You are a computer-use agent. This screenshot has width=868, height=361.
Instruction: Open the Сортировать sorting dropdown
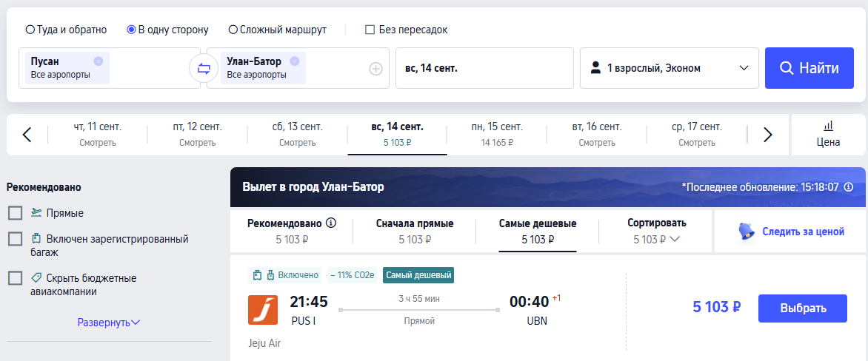(656, 231)
